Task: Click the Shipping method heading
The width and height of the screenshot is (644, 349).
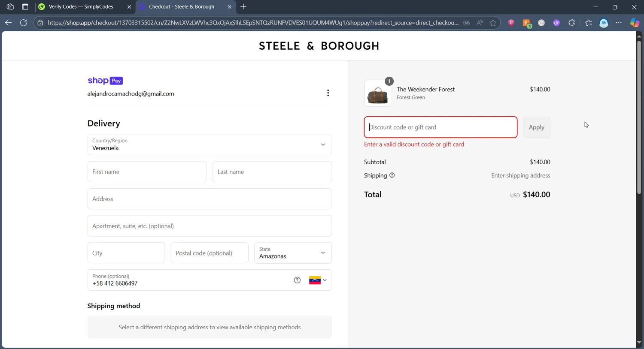Action: point(114,306)
